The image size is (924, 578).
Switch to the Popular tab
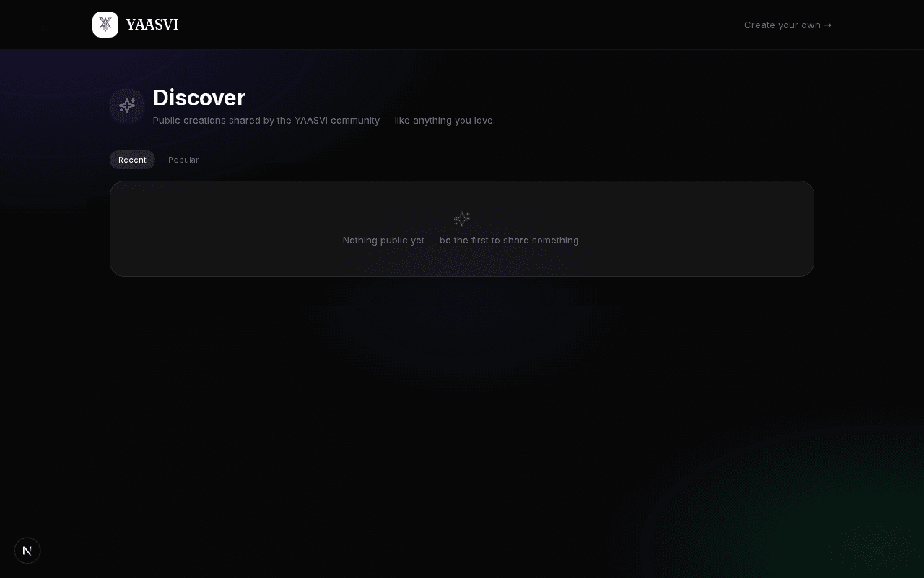coord(183,160)
